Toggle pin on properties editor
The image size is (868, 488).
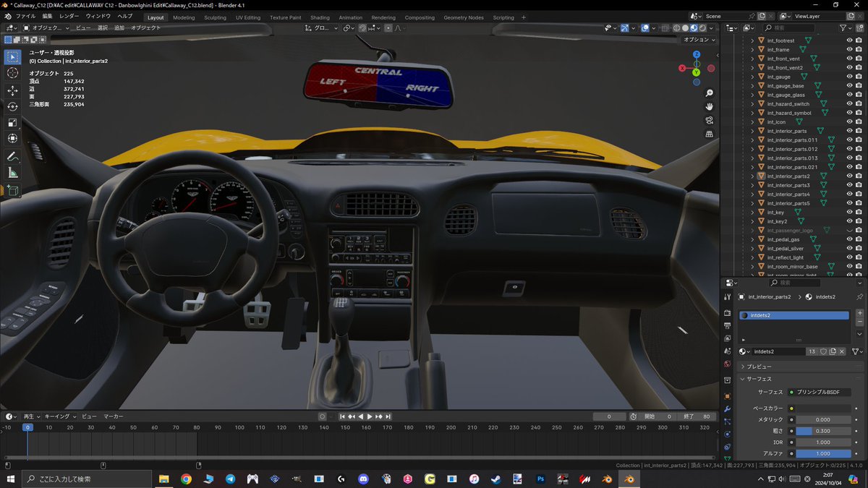pyautogui.click(x=859, y=297)
